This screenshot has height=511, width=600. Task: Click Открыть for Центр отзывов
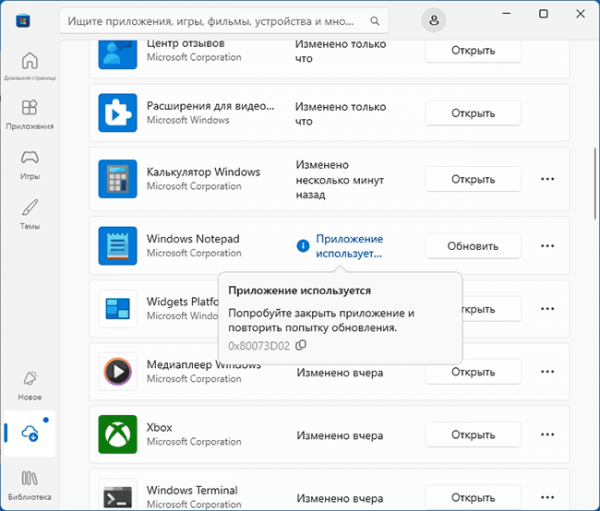tap(473, 51)
